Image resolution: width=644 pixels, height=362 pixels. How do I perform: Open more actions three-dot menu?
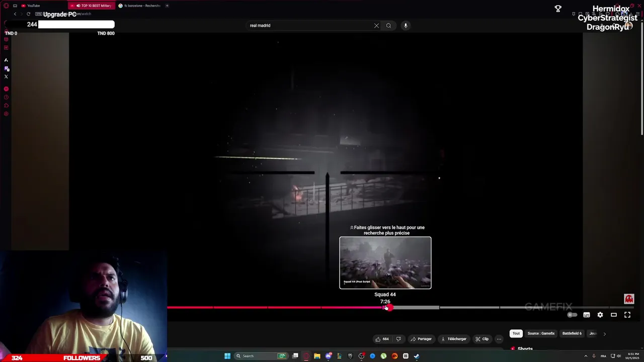(x=499, y=339)
